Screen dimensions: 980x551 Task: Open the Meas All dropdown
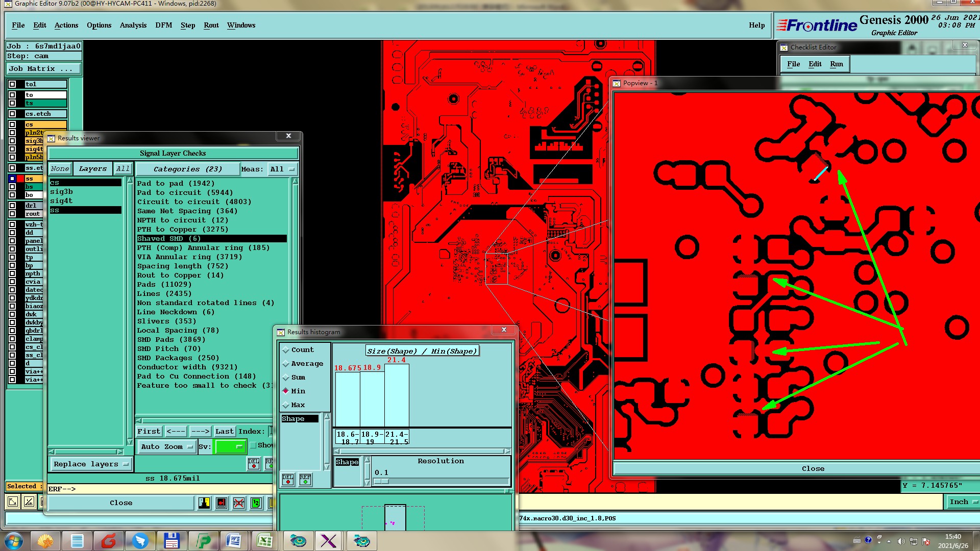[x=283, y=169]
